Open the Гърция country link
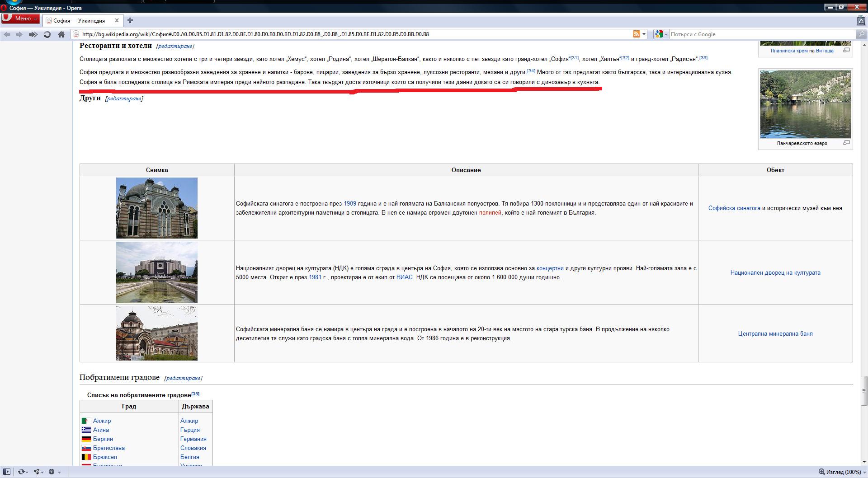The width and height of the screenshot is (868, 478). click(190, 430)
